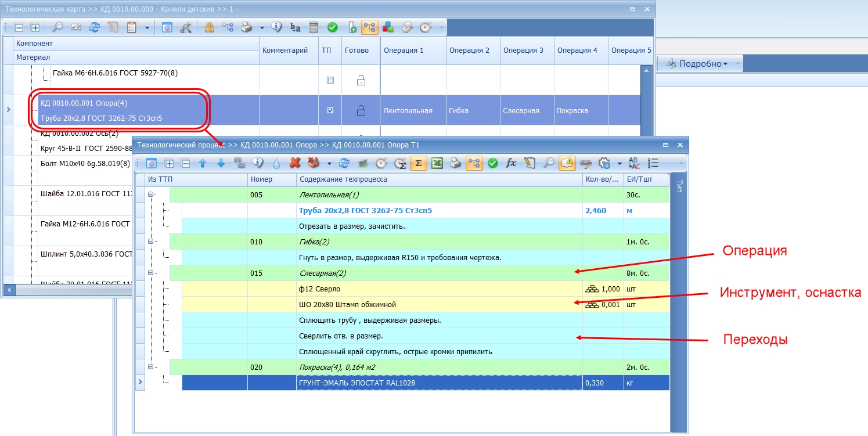The width and height of the screenshot is (868, 436).
Task: Click the 'ba' replace-text icon in top toolbar
Action: coord(296,27)
